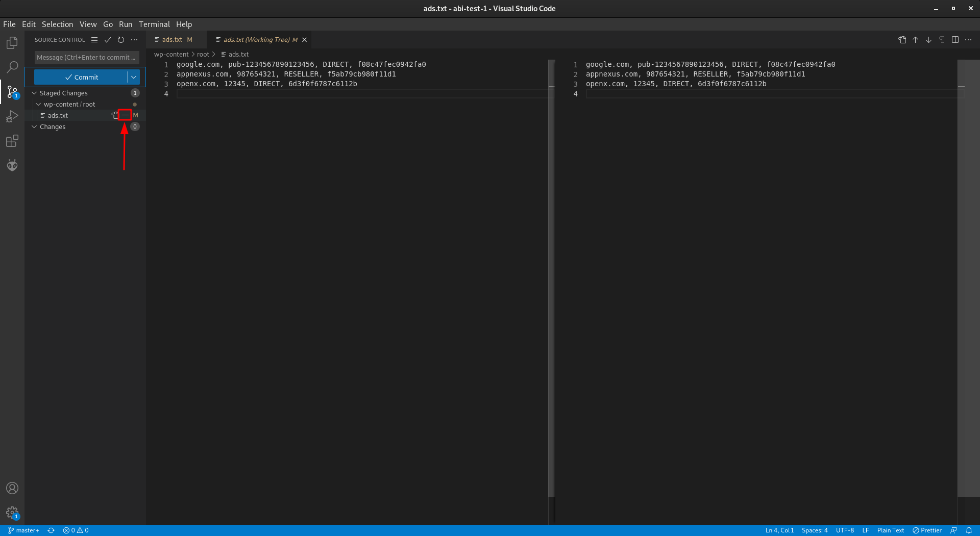Close the ads.txt (Working Tree) tab
The image size is (980, 536).
pyautogui.click(x=305, y=40)
